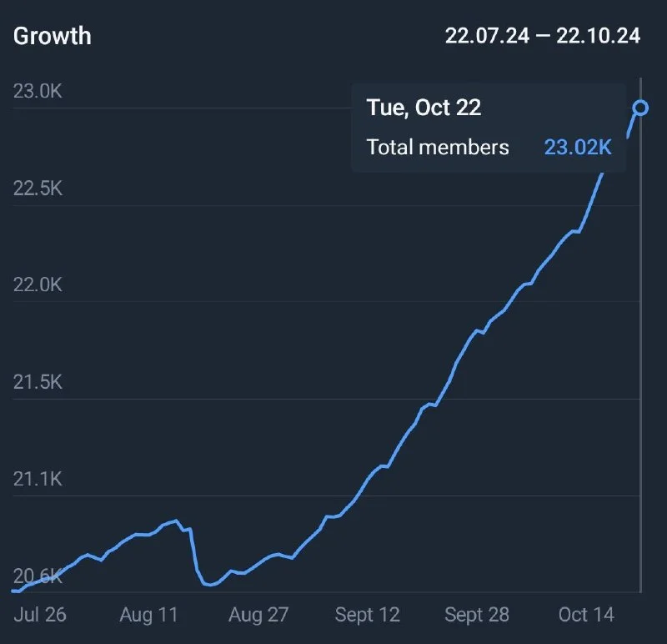
Task: Click the Oct 22 data point circle
Action: coord(640,108)
